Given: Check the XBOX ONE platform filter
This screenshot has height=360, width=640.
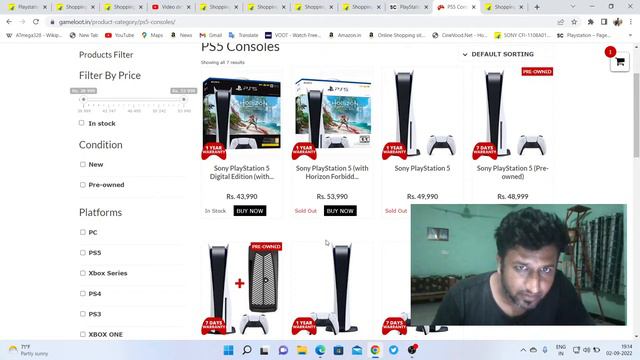Looking at the screenshot, I should (83, 334).
